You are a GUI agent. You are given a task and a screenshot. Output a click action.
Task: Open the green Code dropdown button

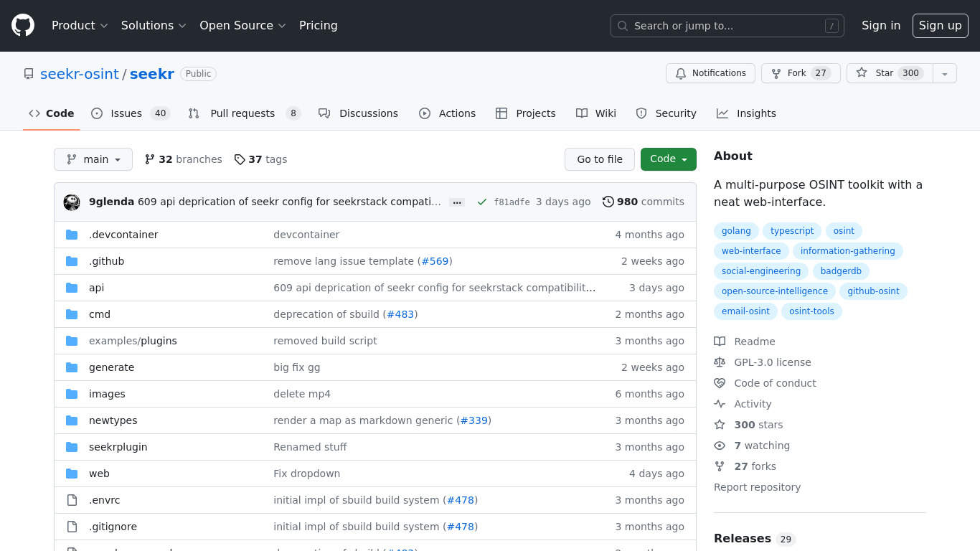coord(669,159)
